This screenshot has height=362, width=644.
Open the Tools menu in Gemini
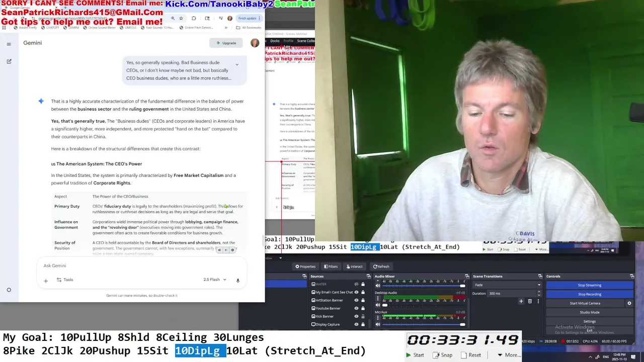pyautogui.click(x=65, y=280)
